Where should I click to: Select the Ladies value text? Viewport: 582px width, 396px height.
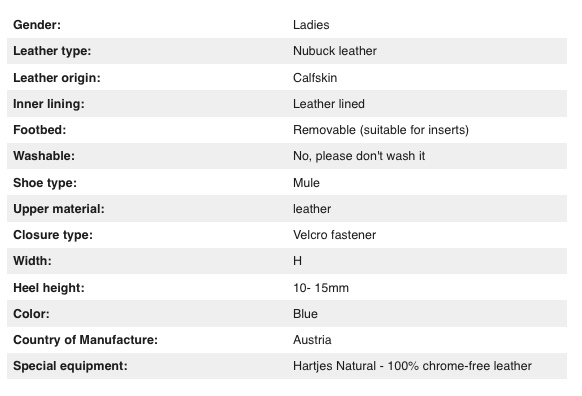(311, 25)
